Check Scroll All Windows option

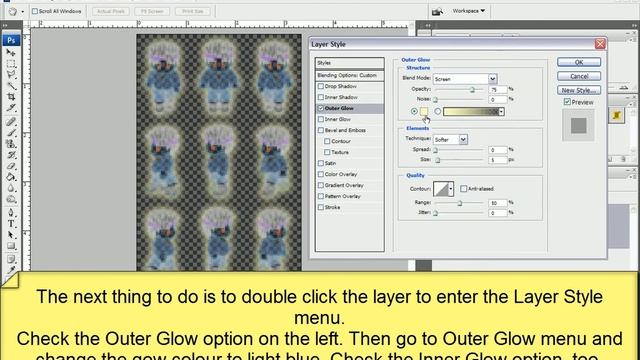35,11
